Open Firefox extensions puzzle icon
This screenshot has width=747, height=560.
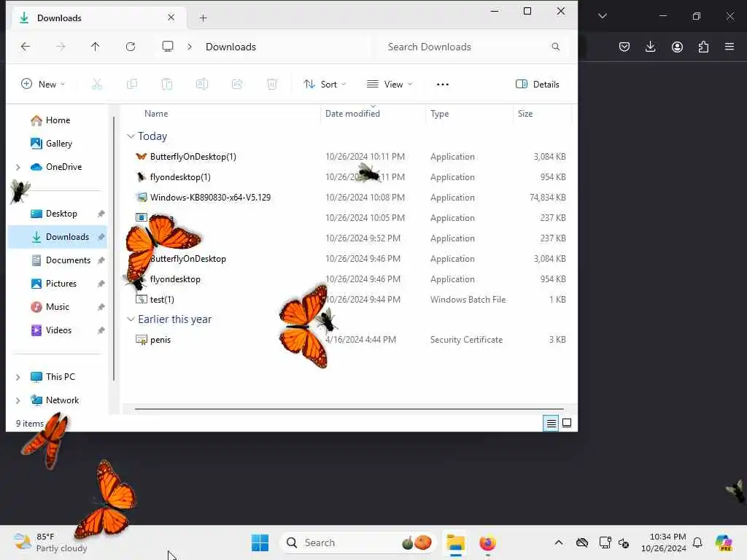click(703, 47)
